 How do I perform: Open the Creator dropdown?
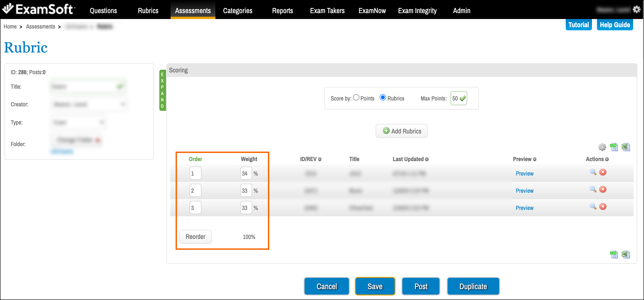click(89, 104)
